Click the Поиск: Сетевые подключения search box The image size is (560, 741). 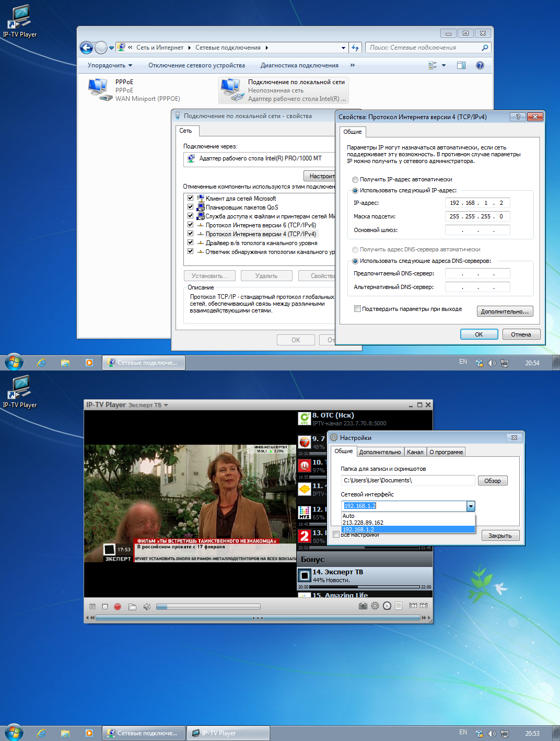click(x=428, y=48)
